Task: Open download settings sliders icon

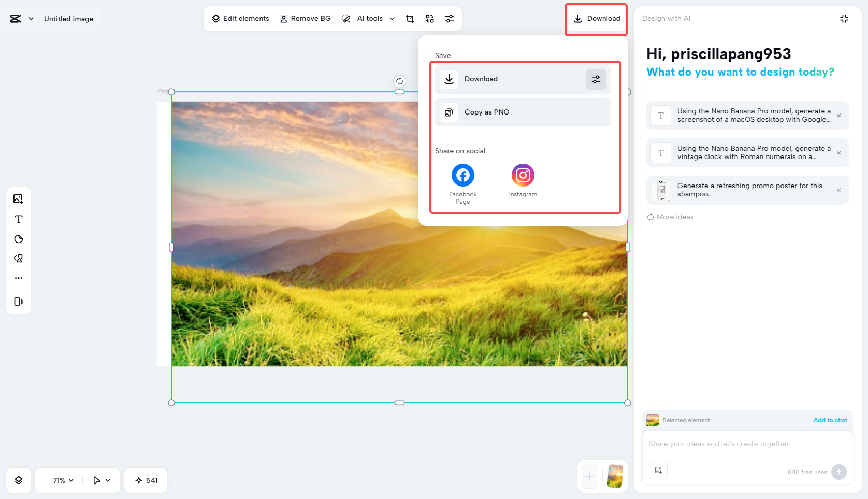Action: pos(596,79)
